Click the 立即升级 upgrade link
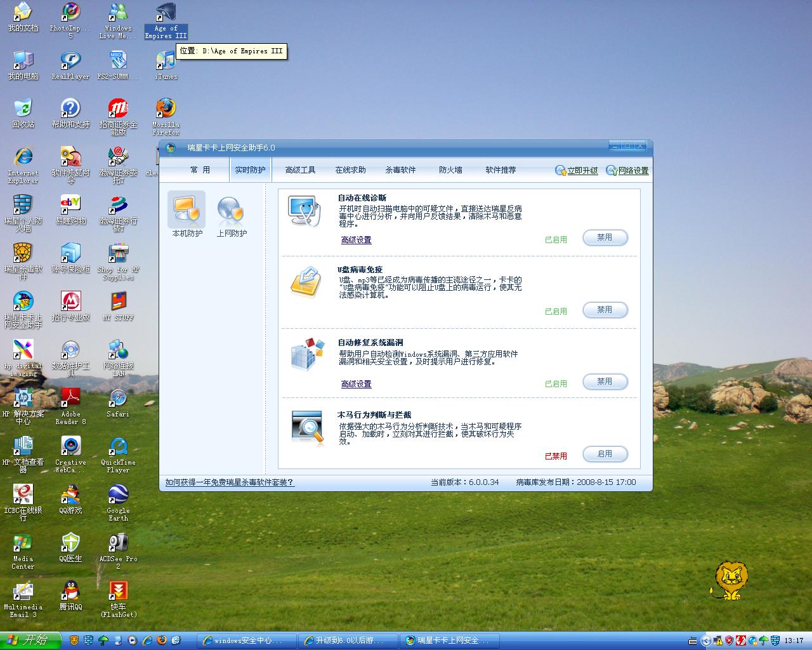812x650 pixels. click(577, 171)
